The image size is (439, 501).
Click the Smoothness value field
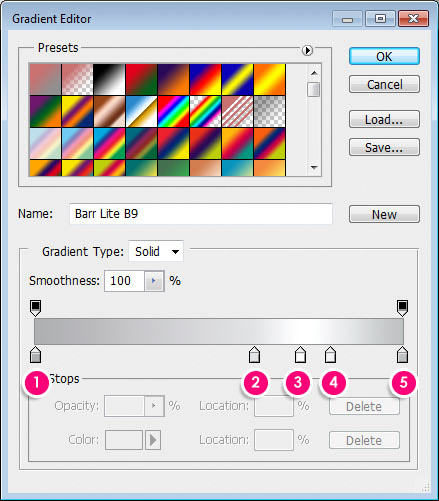tap(124, 281)
